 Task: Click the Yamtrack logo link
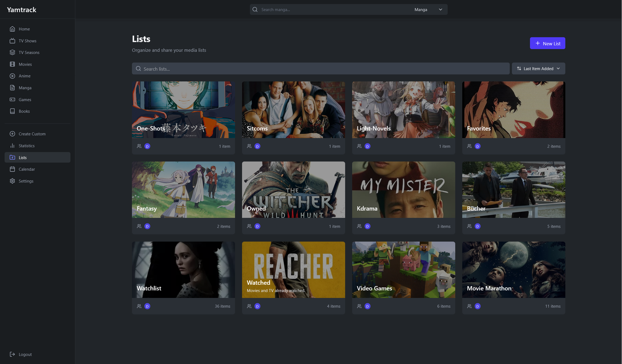tap(22, 10)
